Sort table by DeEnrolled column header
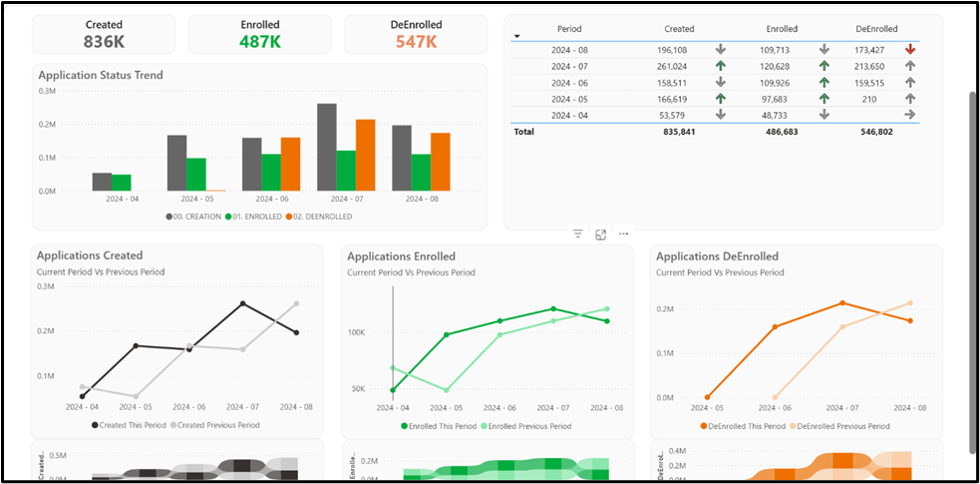 (876, 29)
